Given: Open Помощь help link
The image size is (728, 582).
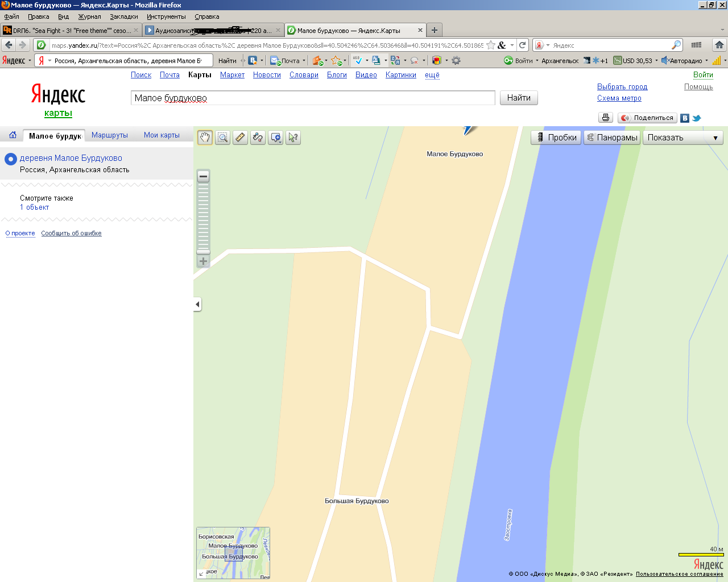Looking at the screenshot, I should point(698,87).
